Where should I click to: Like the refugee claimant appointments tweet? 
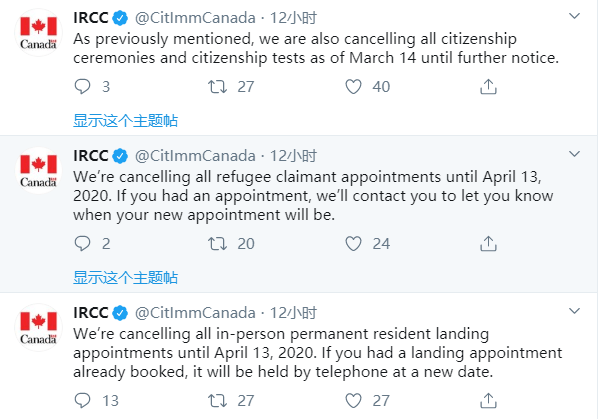(x=352, y=243)
